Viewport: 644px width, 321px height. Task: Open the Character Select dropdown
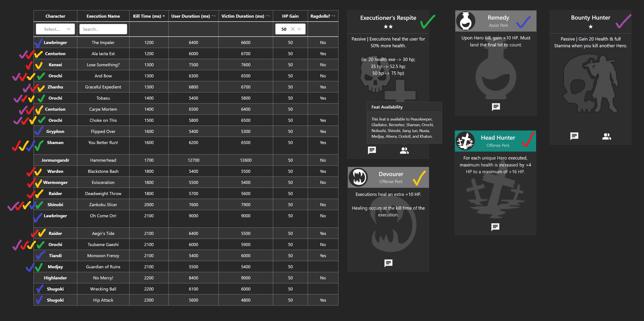click(55, 29)
